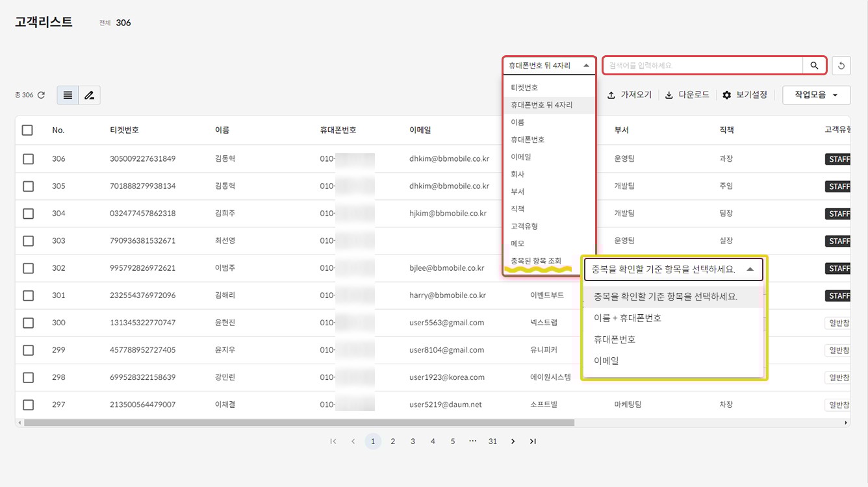Switch to list view icon
868x487 pixels.
coord(68,95)
